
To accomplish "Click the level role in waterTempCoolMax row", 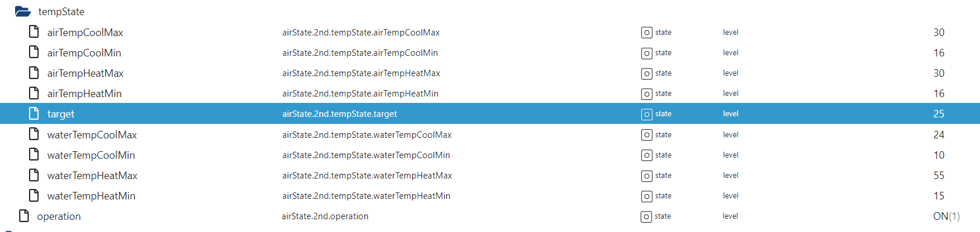I will [x=731, y=134].
